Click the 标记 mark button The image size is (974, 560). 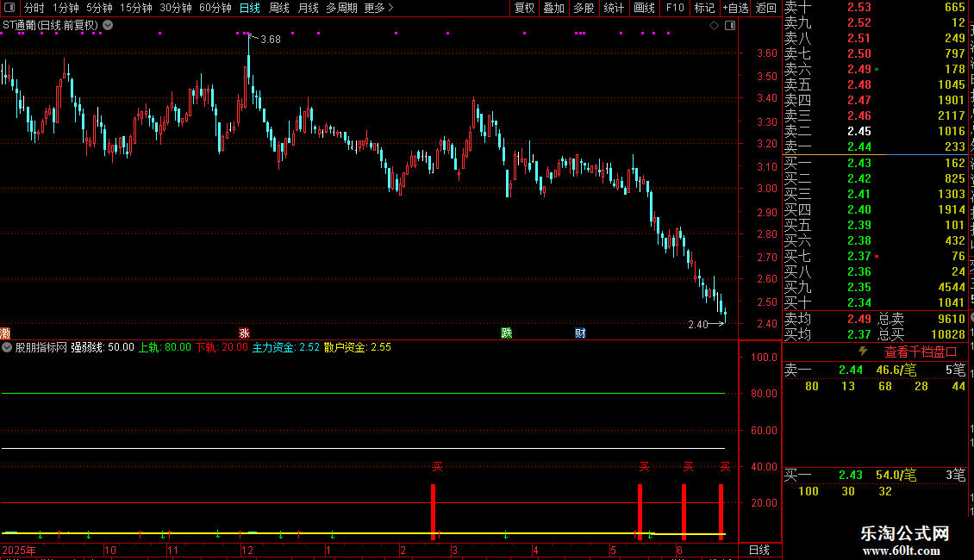704,8
